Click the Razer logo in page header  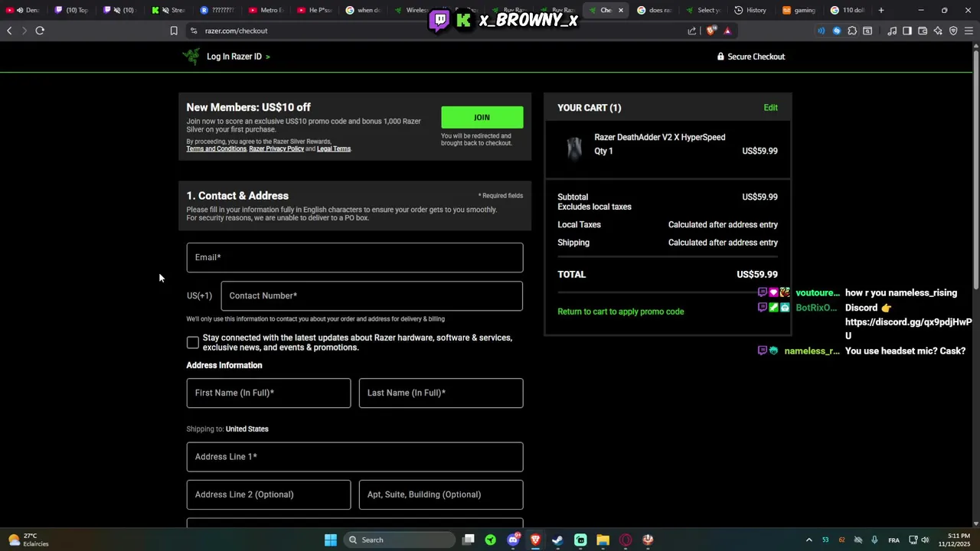tap(191, 57)
